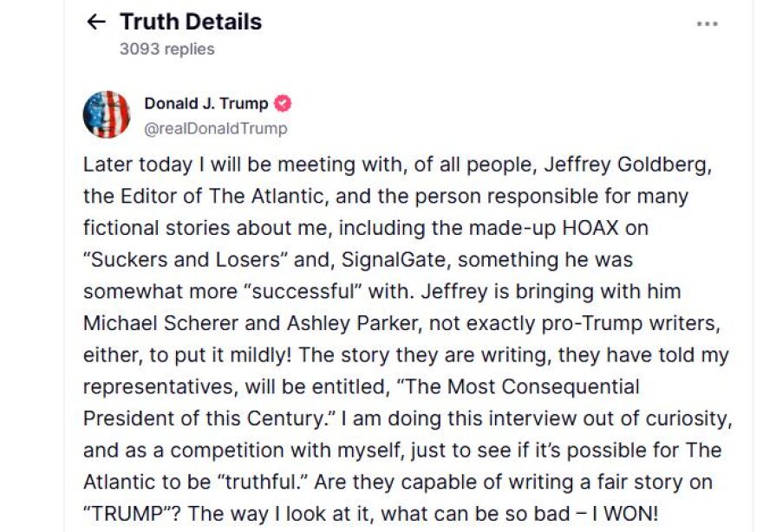763x532 pixels.
Task: Click the @realDonaldTrump handle
Action: point(216,129)
